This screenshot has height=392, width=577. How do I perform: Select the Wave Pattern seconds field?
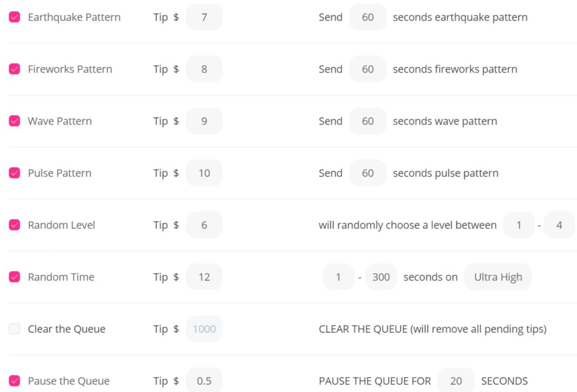coord(367,121)
